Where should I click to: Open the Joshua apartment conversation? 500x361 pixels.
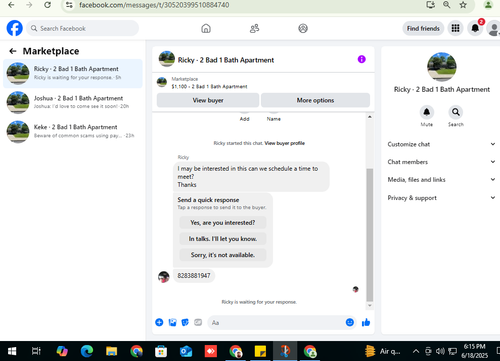click(x=73, y=102)
